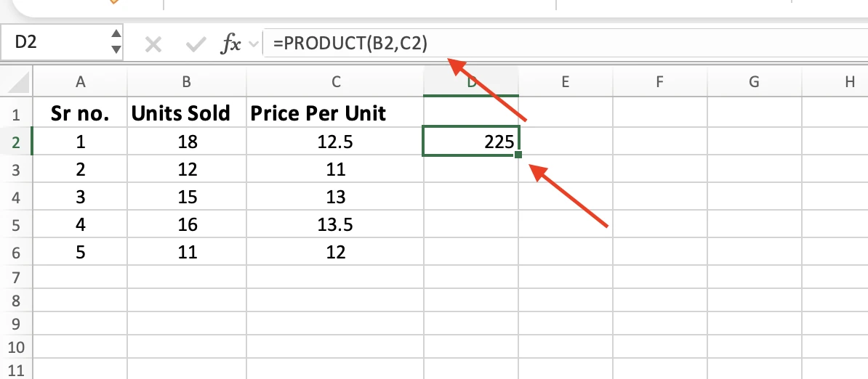Select empty cell E2
Screen dimensions: 868x379
(565, 142)
